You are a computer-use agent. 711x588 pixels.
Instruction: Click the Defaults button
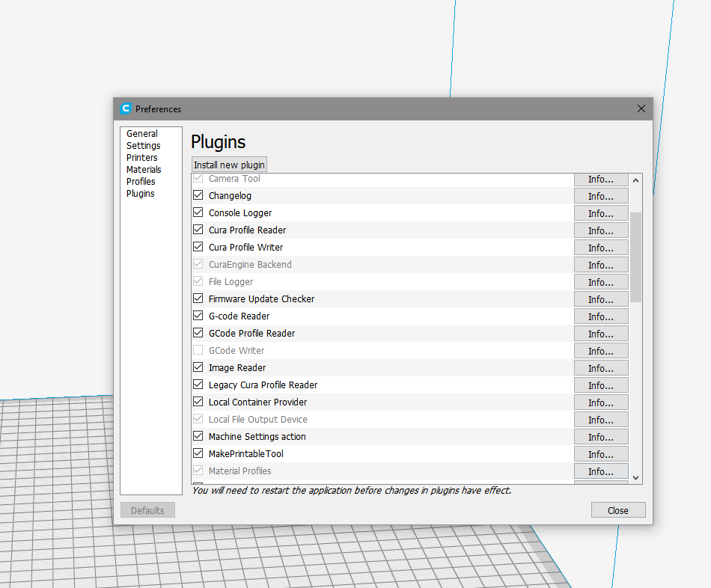coord(147,510)
